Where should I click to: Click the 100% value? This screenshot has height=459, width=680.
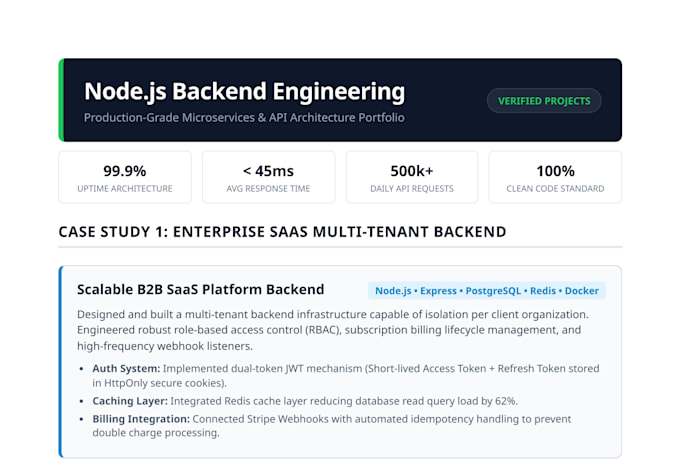pyautogui.click(x=556, y=171)
